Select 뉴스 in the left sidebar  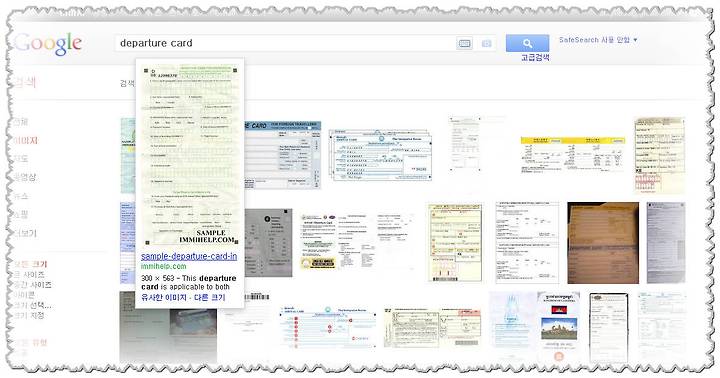click(20, 196)
